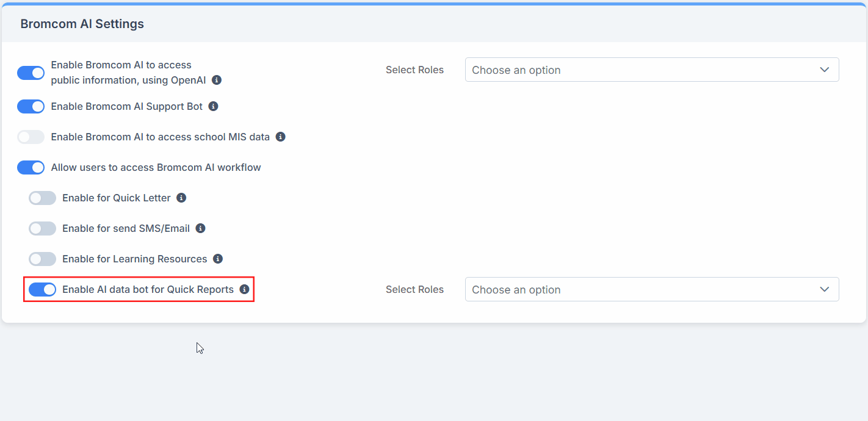Toggle off Enable AI data bot for Quick Reports
The height and width of the screenshot is (421, 868).
[42, 289]
